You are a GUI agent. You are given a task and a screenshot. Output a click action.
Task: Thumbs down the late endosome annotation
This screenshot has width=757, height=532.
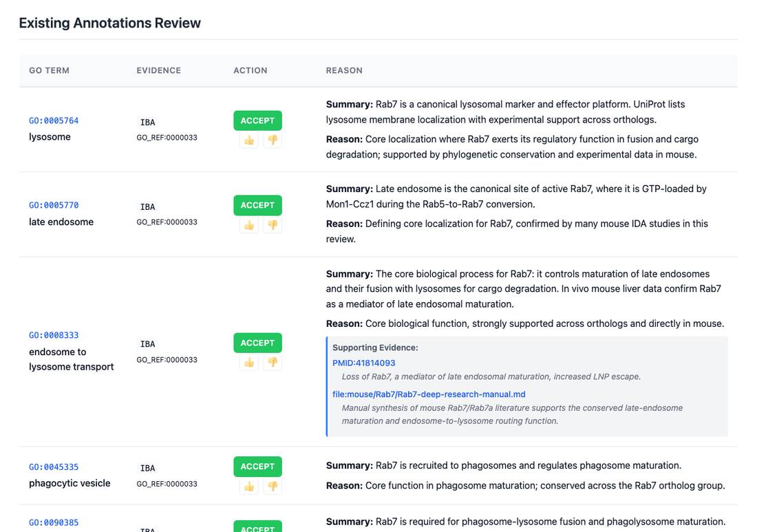coord(273,225)
